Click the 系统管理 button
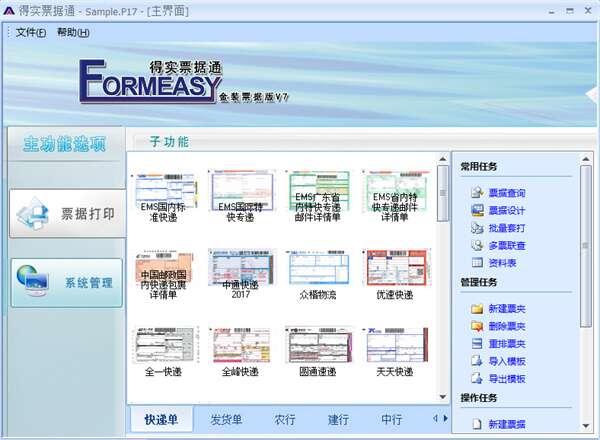 [67, 282]
